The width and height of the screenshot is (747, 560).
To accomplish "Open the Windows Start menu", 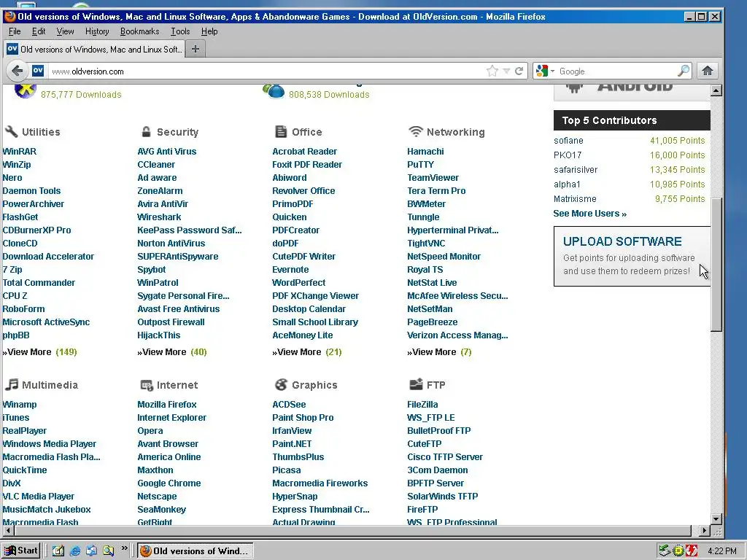I will 21,551.
